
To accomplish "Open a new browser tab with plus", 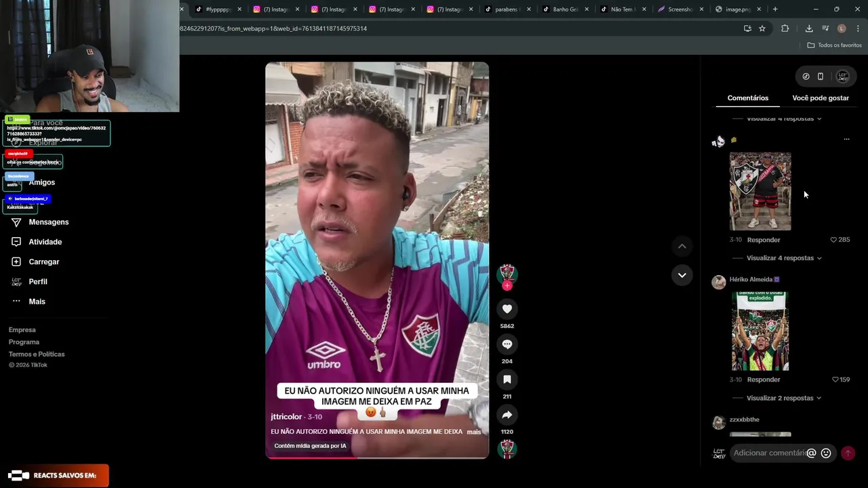I will point(775,9).
